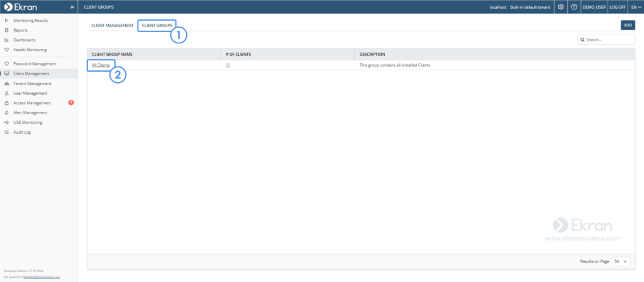Viewport: 644px width, 282px height.
Task: Click the Password Management shield icon
Action: 6,64
